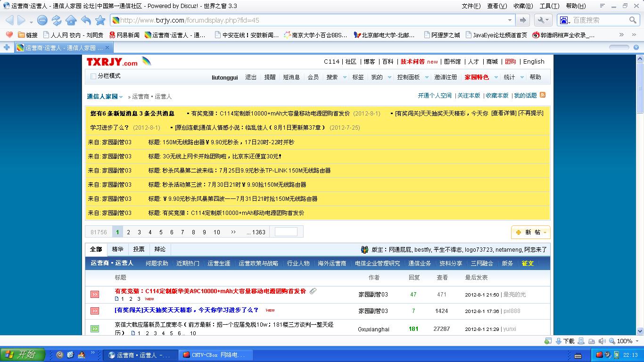The height and width of the screenshot is (362, 644).
Task: Close the 运营商·运营人 browser tab
Action: (107, 48)
